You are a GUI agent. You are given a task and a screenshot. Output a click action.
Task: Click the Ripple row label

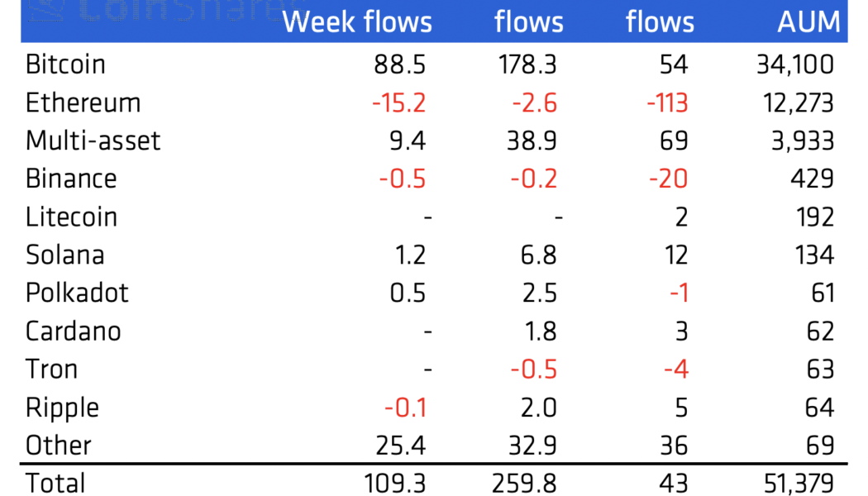62,408
